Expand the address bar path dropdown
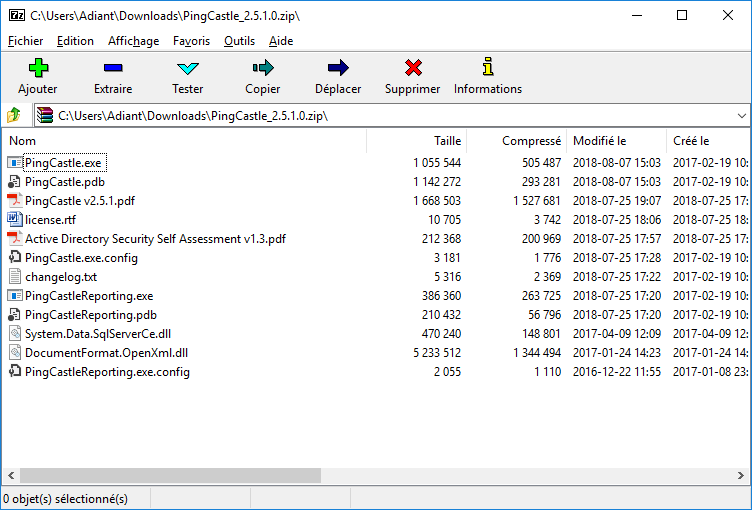The image size is (752, 510). pos(741,116)
